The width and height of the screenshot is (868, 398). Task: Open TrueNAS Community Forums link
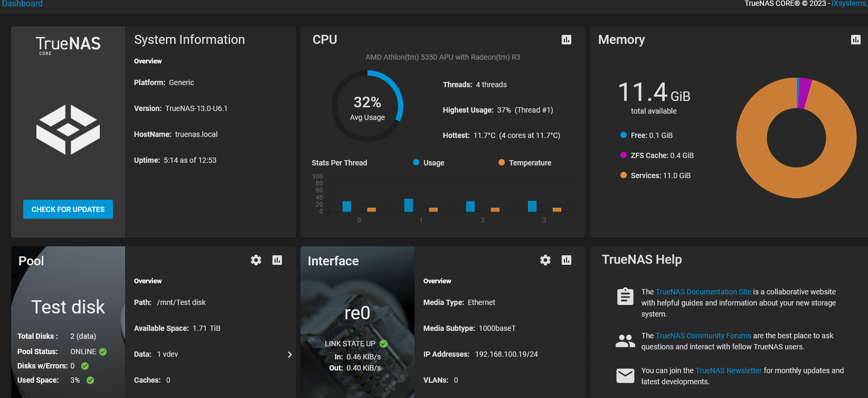click(703, 336)
